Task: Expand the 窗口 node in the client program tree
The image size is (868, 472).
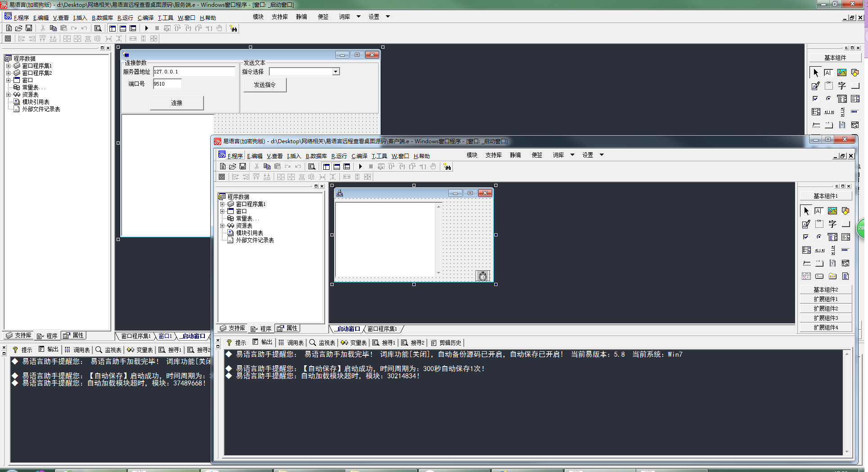Action: click(x=222, y=211)
